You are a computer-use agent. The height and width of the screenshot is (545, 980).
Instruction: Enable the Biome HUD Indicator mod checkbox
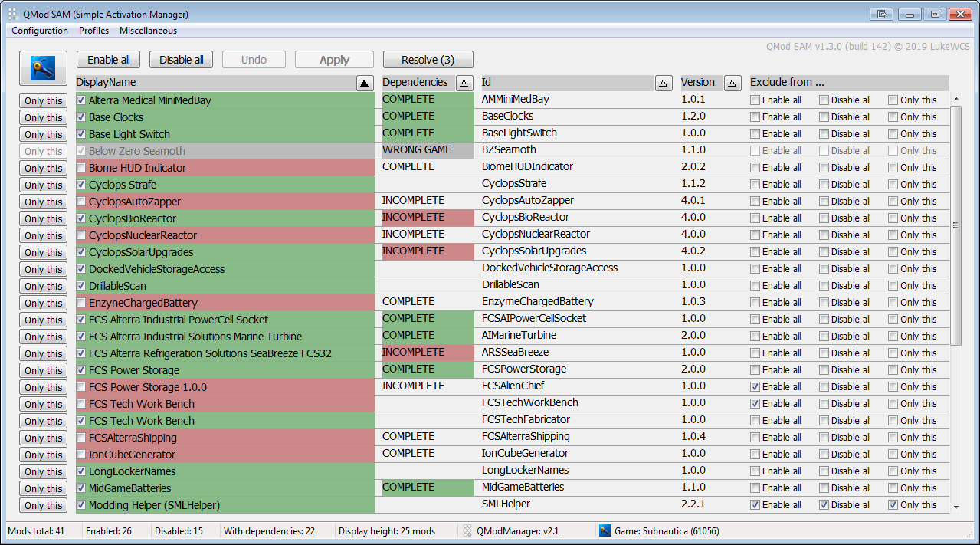click(81, 168)
